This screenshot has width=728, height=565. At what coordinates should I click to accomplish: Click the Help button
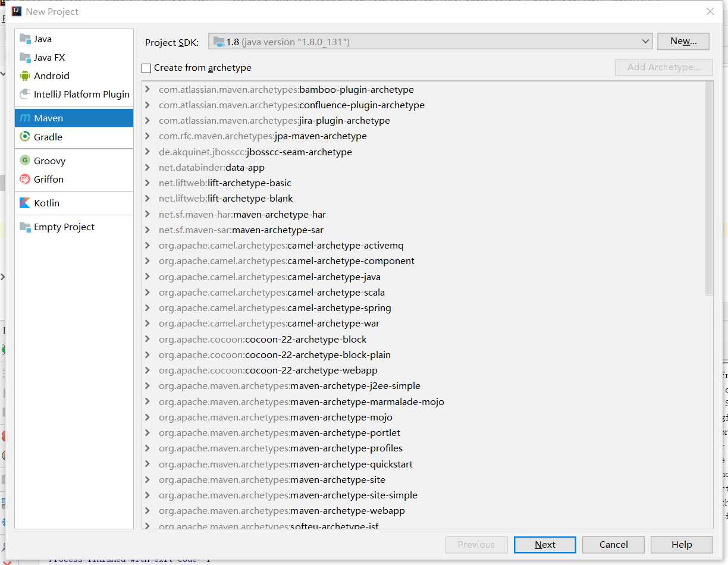pos(682,544)
